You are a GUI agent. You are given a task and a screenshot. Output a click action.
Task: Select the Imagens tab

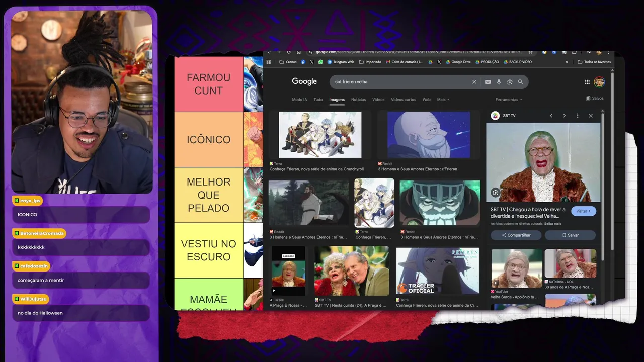tap(337, 100)
